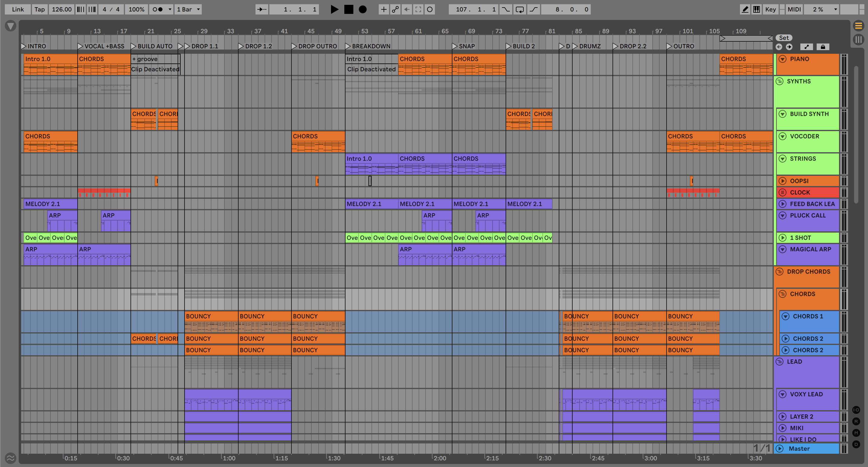Enable Draw Mode pencil tool
Screen dimensions: 868x467
[x=745, y=9]
